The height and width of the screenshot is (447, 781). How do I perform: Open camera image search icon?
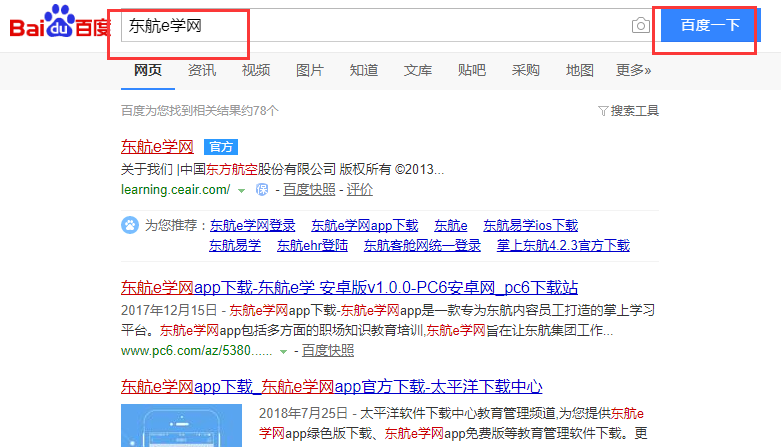tap(641, 25)
